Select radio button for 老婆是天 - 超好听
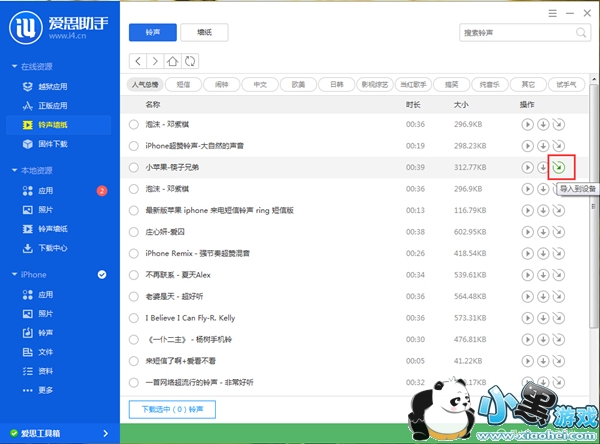Screen dimensions: 600x444 click(134, 296)
